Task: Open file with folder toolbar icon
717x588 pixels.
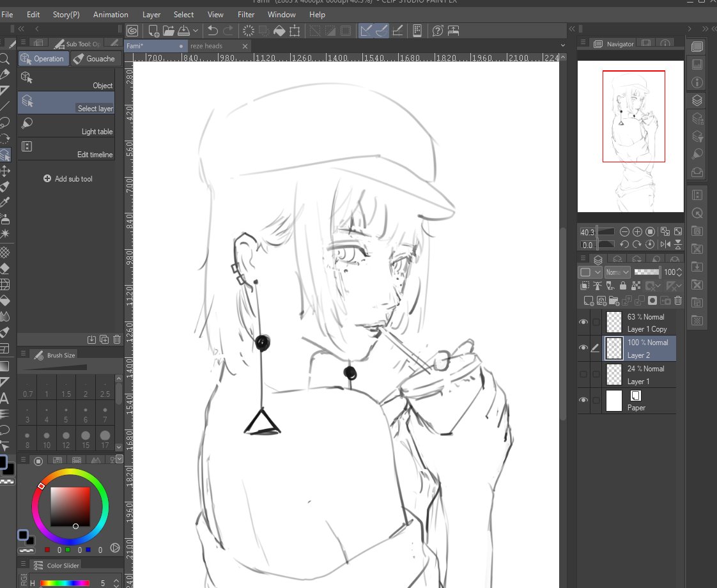Action: pos(168,31)
